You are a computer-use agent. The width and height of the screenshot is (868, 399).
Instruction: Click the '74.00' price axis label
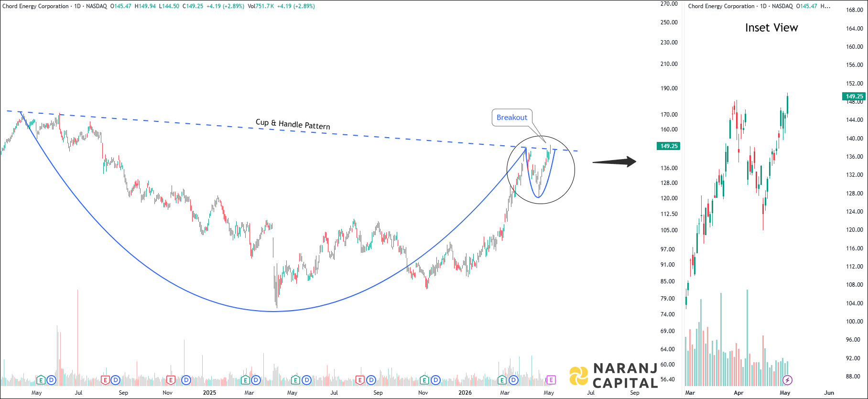[668, 314]
